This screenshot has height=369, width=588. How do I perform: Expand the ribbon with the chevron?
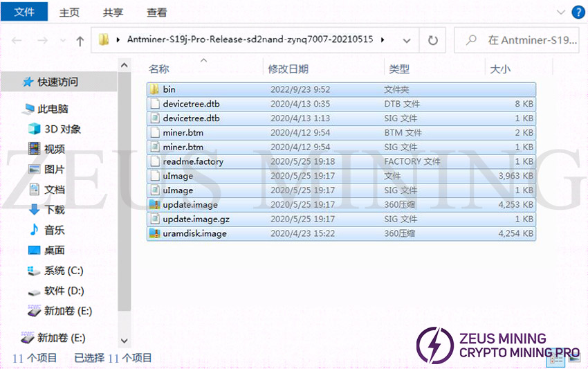[x=560, y=12]
